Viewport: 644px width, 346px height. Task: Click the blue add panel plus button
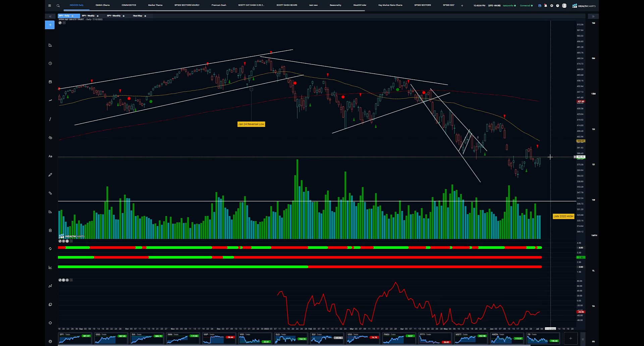[x=50, y=25]
